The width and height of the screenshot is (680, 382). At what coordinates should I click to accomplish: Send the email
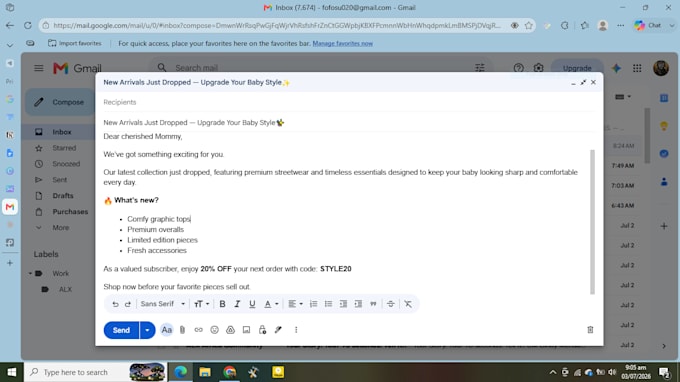click(x=121, y=330)
